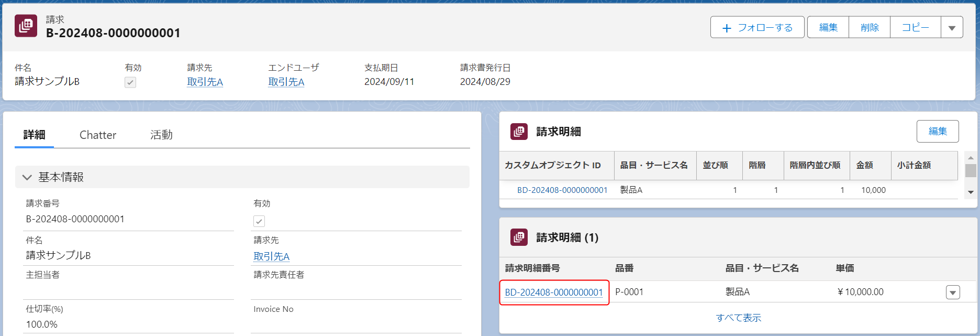Click the 請求明細 (1) related list icon
Viewport: 980px width, 336px height.
(519, 237)
